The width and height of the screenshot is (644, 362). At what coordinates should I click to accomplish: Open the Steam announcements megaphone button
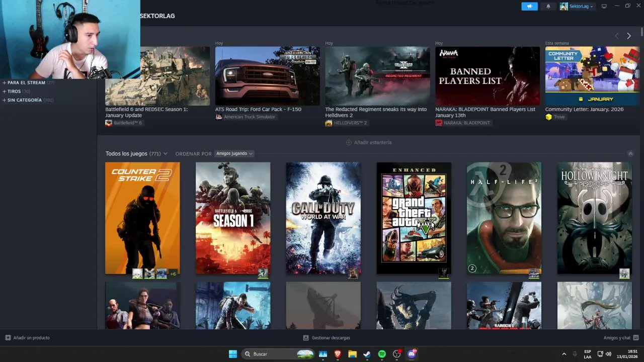point(529,6)
